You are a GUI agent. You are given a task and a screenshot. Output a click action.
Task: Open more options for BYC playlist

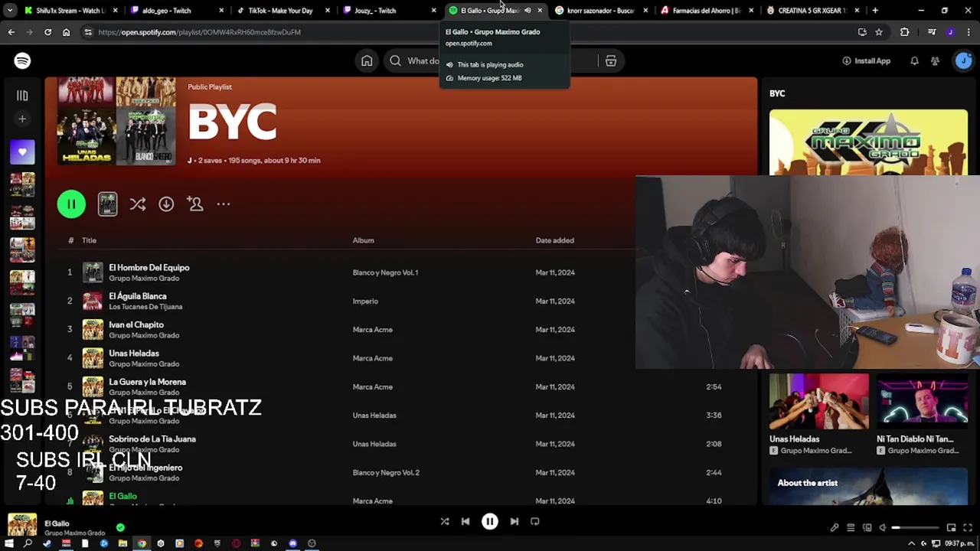pyautogui.click(x=224, y=204)
